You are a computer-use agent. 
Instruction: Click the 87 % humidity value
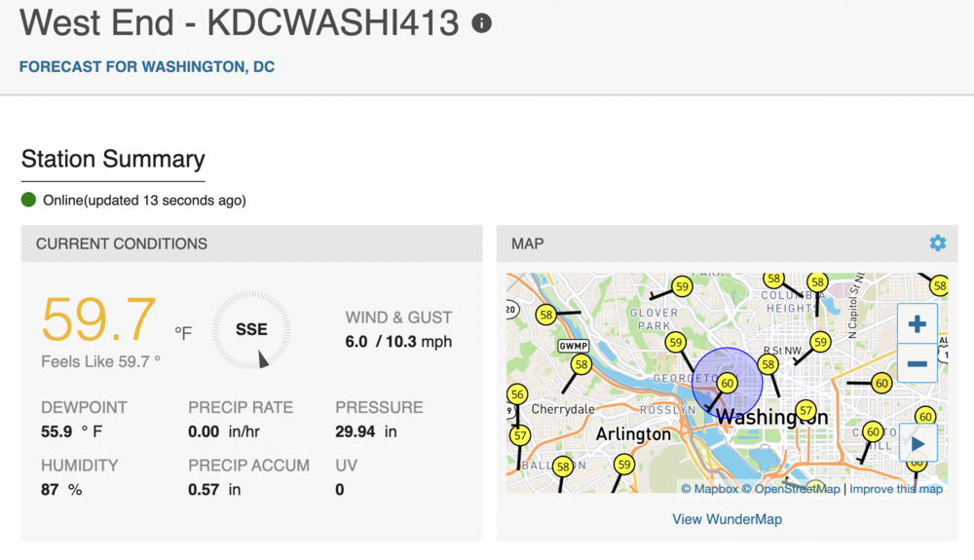coord(61,490)
